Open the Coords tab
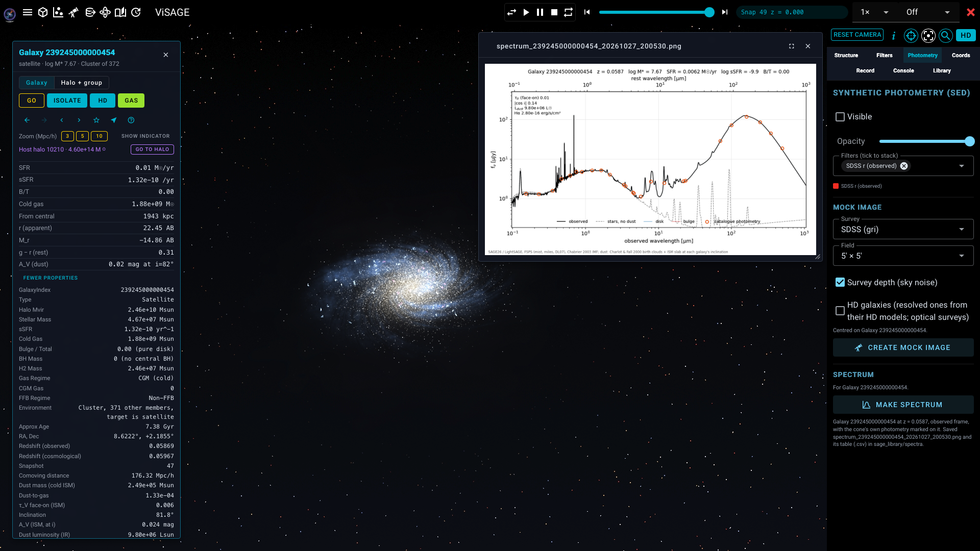980x551 pixels. (x=961, y=56)
